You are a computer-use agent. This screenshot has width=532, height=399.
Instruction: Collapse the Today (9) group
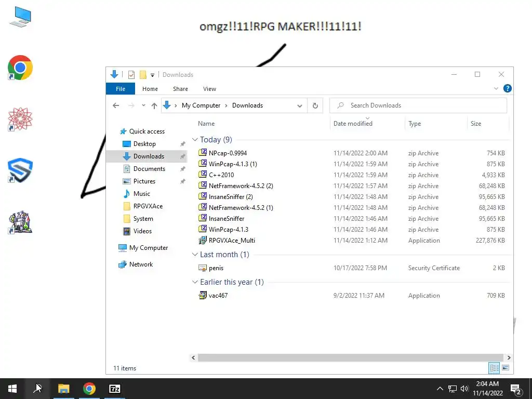(x=195, y=140)
